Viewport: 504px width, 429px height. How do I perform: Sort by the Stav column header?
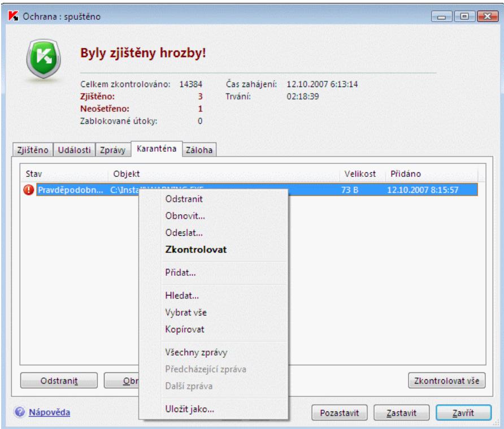point(64,174)
